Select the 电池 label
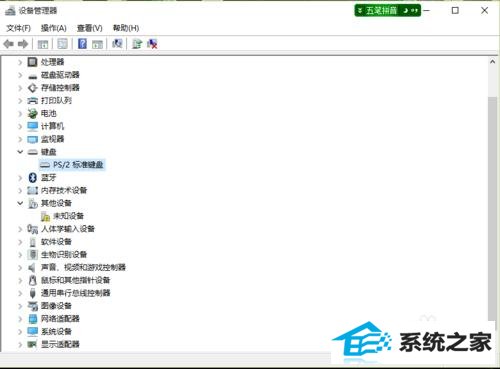The height and width of the screenshot is (369, 500). (x=48, y=113)
